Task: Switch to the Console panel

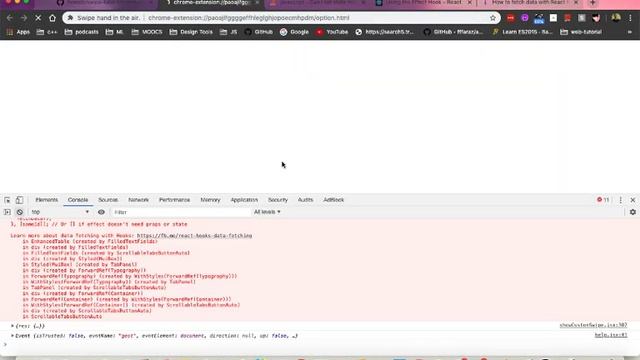Action: pyautogui.click(x=78, y=200)
